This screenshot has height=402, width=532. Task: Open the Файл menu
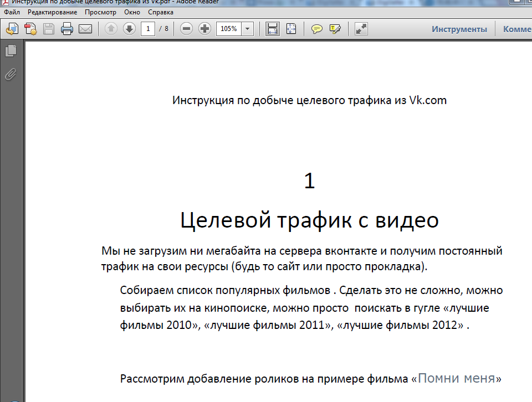(x=12, y=12)
